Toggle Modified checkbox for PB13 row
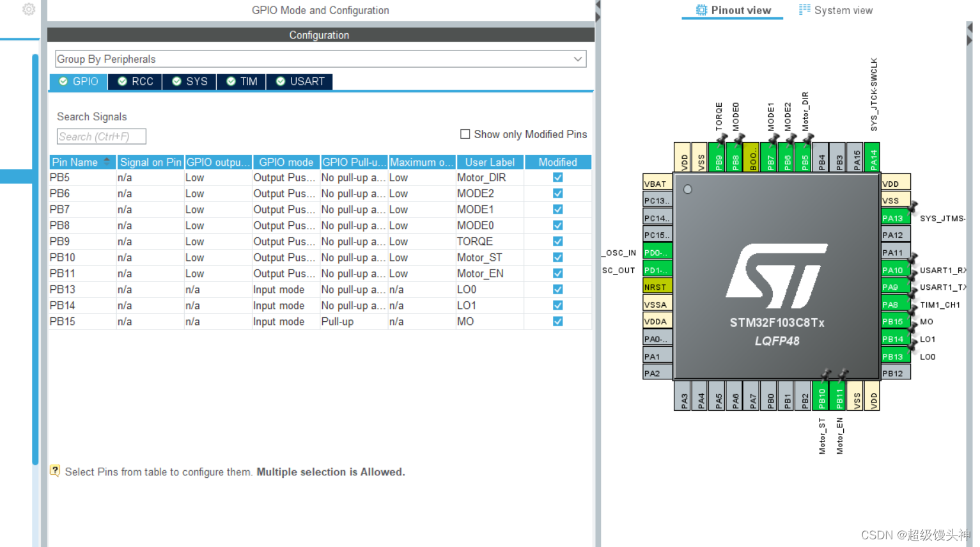Viewport: 980px width, 547px height. [x=558, y=289]
